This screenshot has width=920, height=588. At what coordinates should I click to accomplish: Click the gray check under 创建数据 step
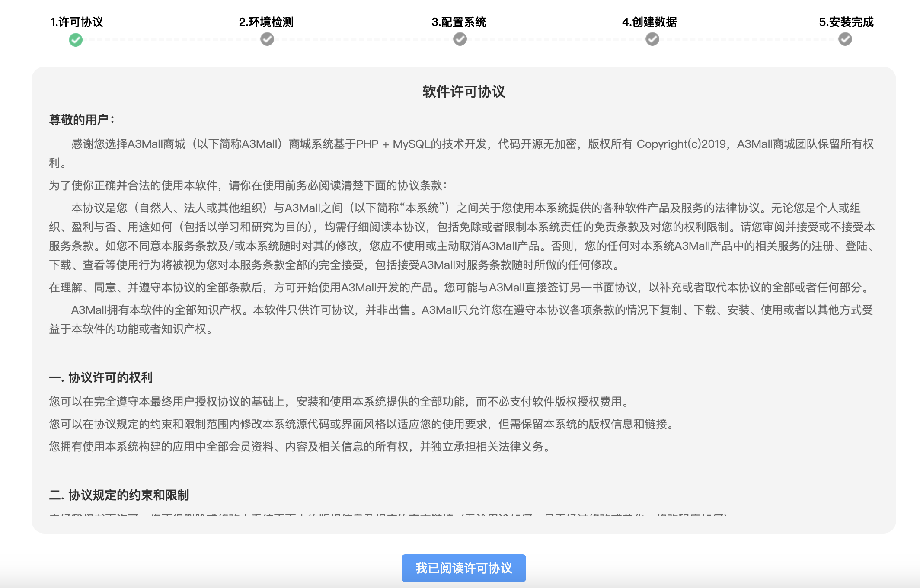(652, 39)
